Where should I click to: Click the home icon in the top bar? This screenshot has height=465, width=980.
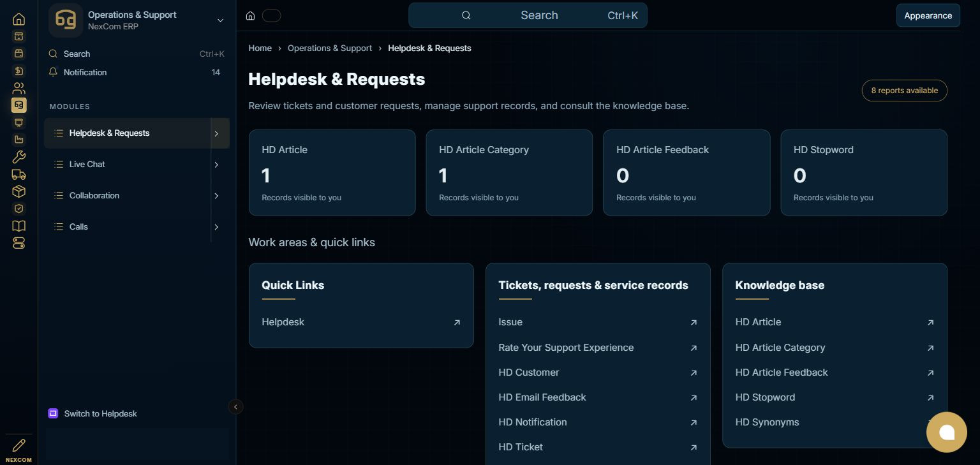click(251, 16)
